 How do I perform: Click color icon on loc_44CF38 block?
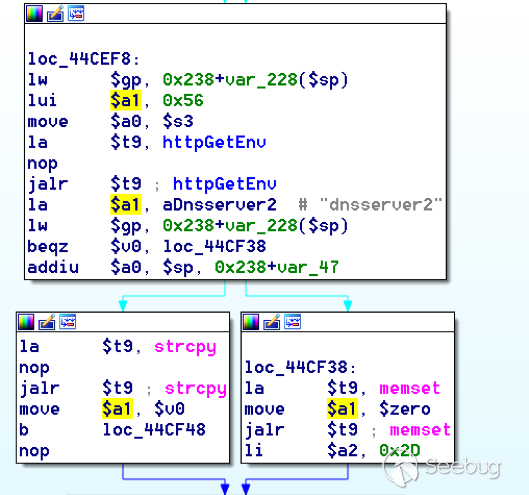coord(251,322)
